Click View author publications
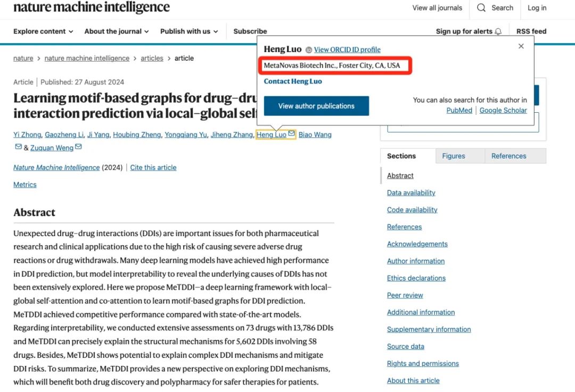This screenshot has width=575, height=392. click(316, 106)
